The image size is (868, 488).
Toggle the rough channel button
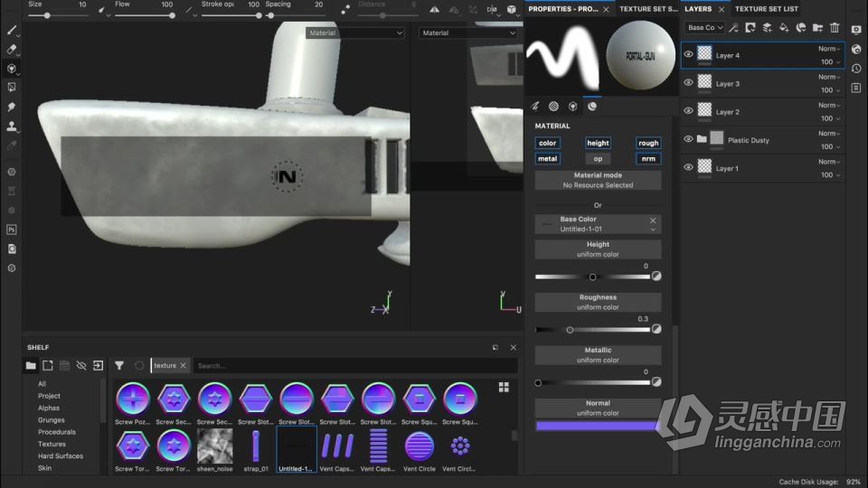[648, 143]
